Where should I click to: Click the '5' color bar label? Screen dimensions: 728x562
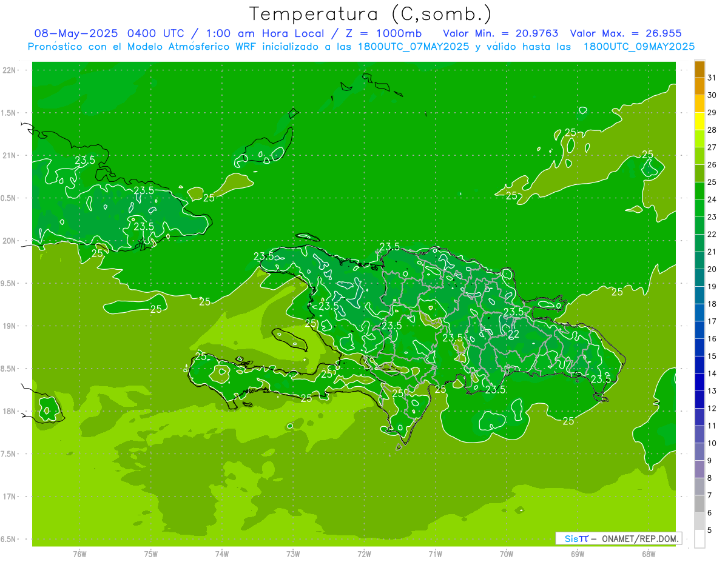pyautogui.click(x=710, y=530)
